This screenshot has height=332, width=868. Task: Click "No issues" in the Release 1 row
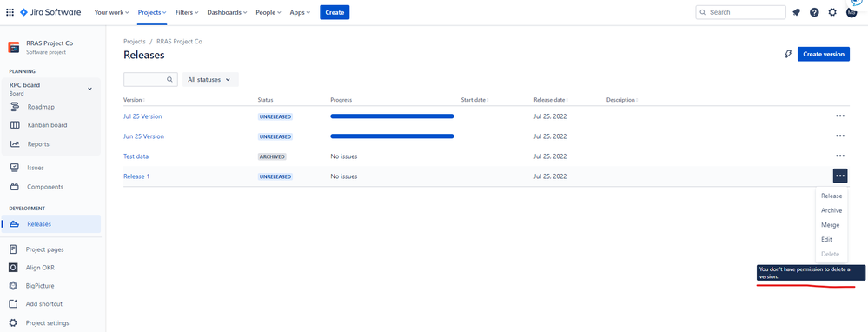[x=344, y=176]
